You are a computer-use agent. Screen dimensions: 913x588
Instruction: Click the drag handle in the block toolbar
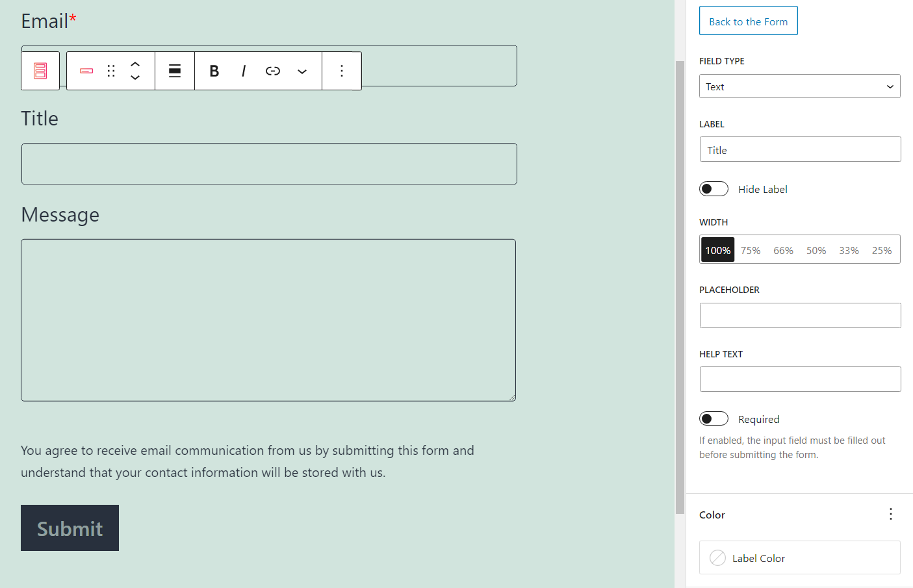(x=110, y=70)
